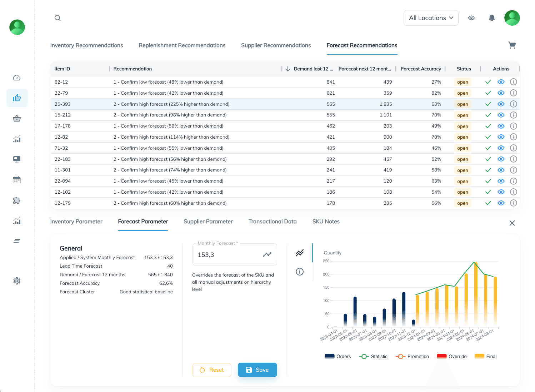Screen dimensions: 535x392
Task: Click the notification bell icon
Action: click(x=491, y=18)
